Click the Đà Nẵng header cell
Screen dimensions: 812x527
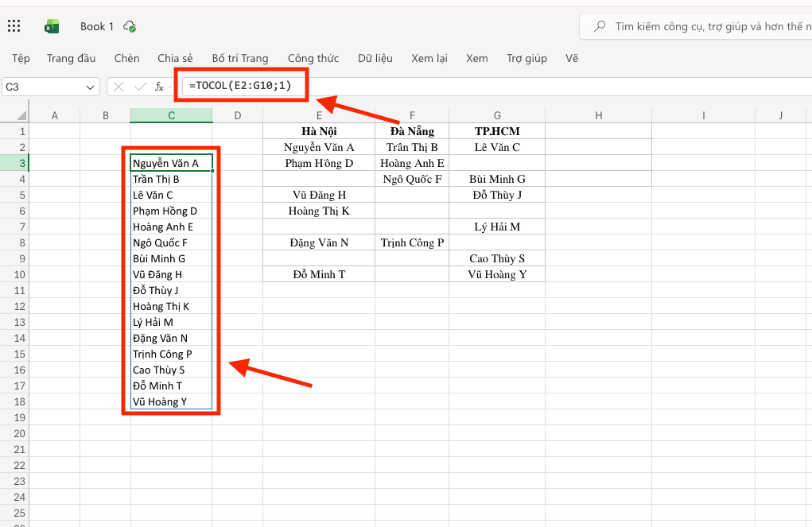pos(412,131)
